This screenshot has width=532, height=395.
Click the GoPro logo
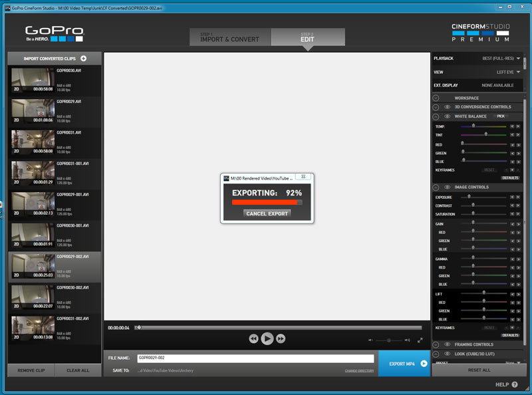(x=55, y=34)
